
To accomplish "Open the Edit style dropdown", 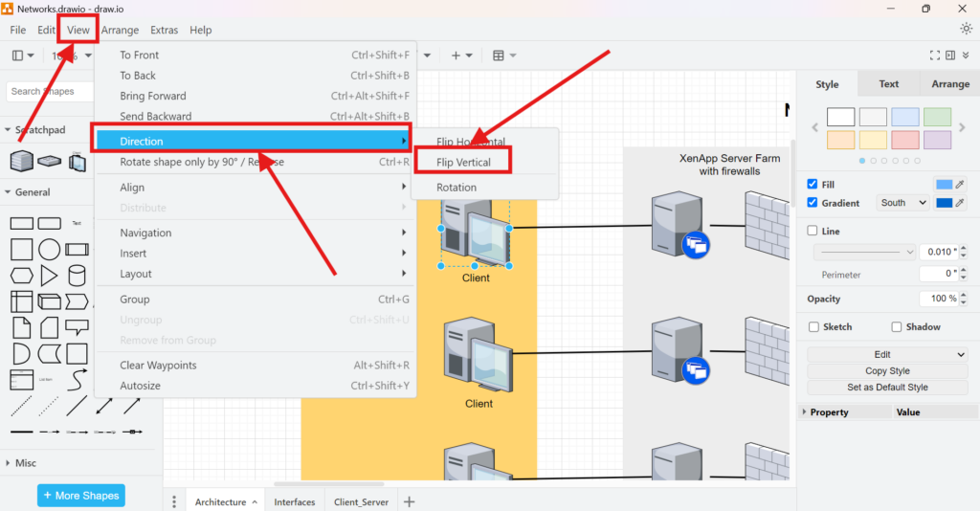I will tap(887, 354).
